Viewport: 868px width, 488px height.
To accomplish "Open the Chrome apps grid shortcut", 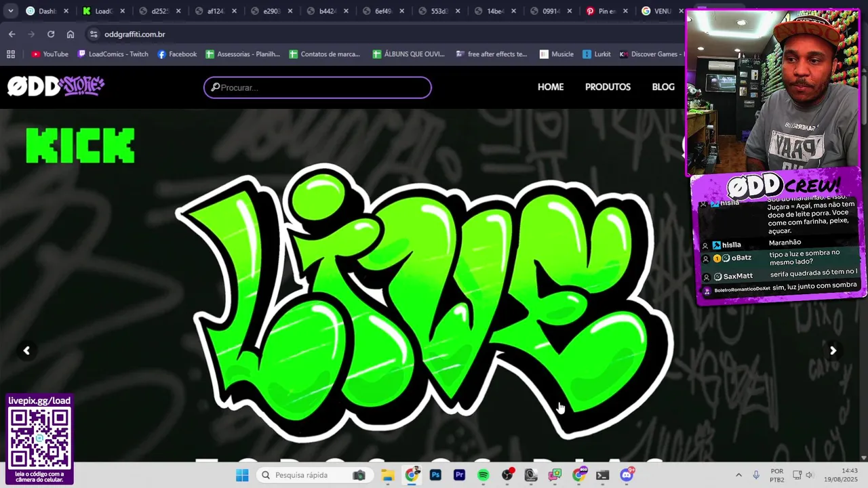I will 10,54.
